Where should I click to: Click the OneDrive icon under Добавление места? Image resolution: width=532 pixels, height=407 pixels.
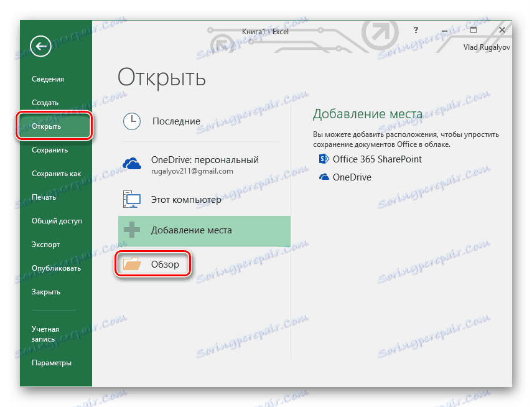tap(324, 177)
